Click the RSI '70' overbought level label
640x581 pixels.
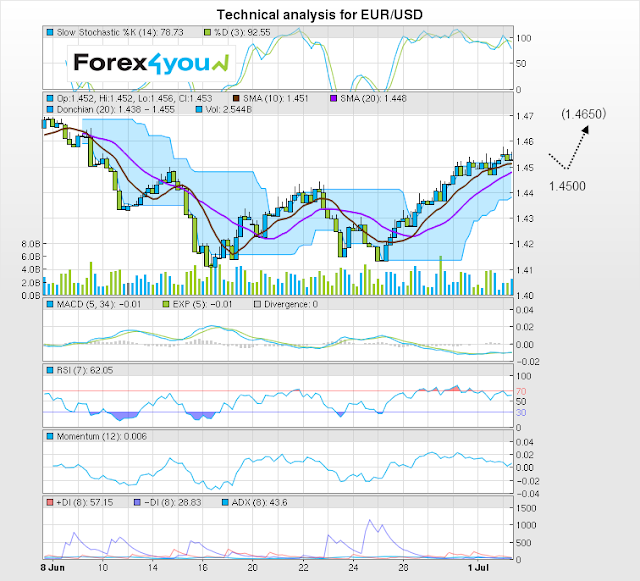click(x=521, y=392)
